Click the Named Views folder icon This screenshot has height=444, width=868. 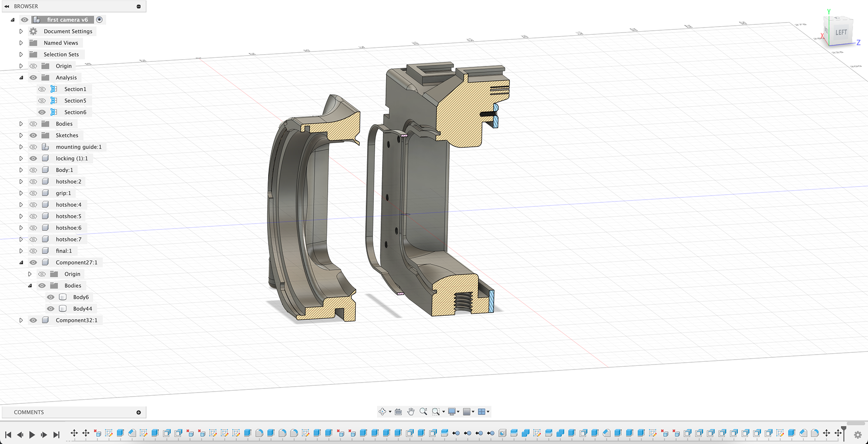pos(33,43)
